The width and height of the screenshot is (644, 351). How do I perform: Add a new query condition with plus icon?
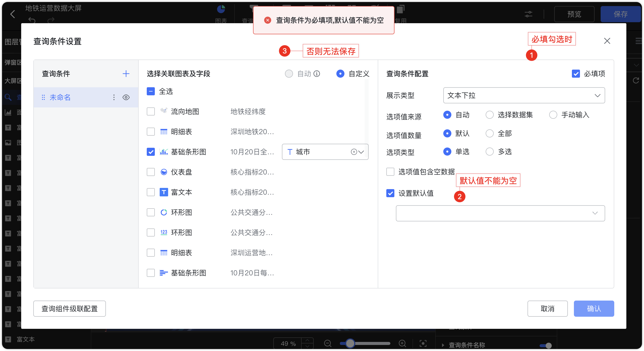tap(126, 74)
